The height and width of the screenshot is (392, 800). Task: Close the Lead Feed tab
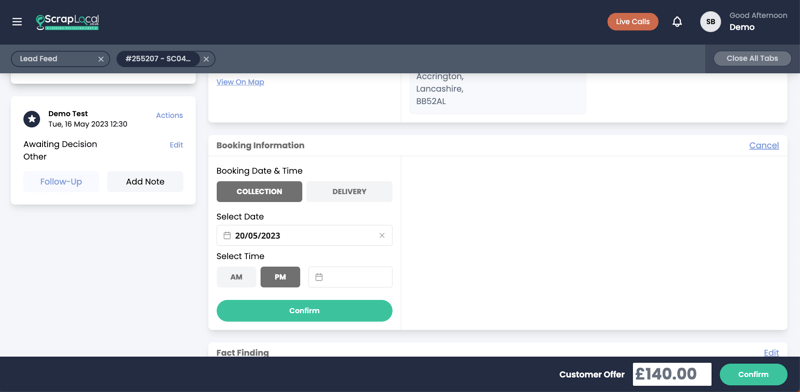click(x=101, y=59)
